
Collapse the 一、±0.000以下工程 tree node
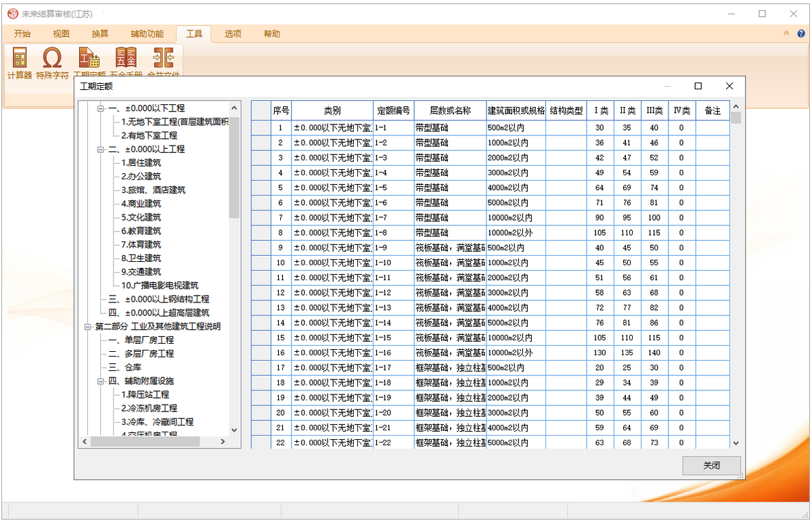tap(100, 108)
